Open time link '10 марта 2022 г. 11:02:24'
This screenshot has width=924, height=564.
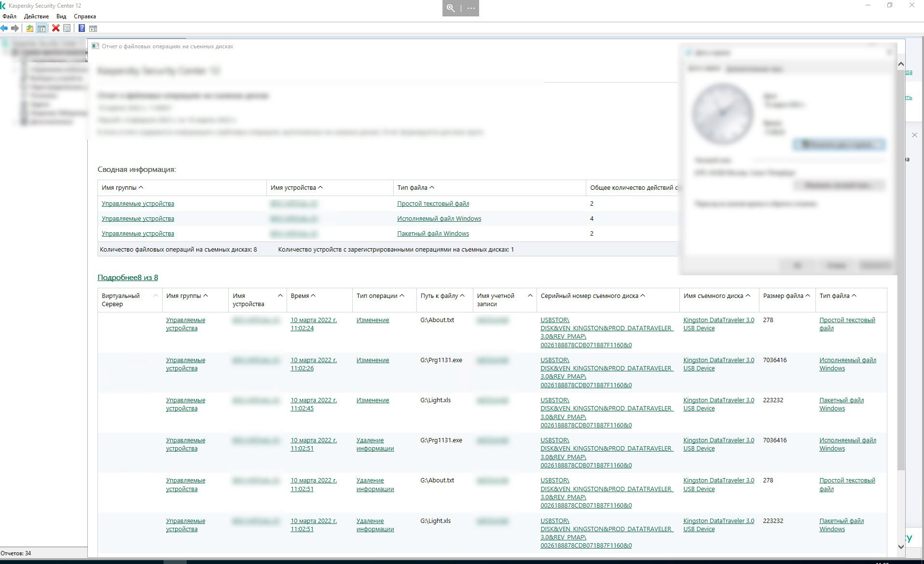tap(314, 324)
